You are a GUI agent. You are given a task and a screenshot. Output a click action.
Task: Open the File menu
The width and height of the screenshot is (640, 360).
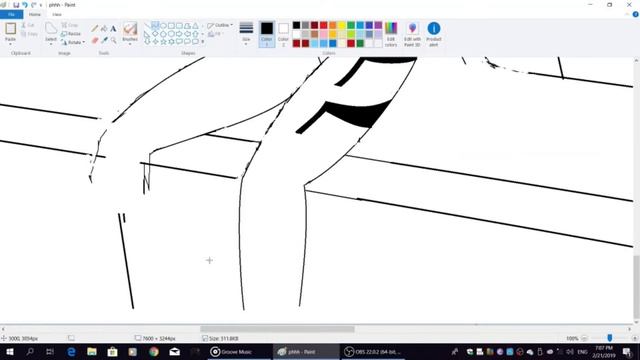tap(11, 14)
